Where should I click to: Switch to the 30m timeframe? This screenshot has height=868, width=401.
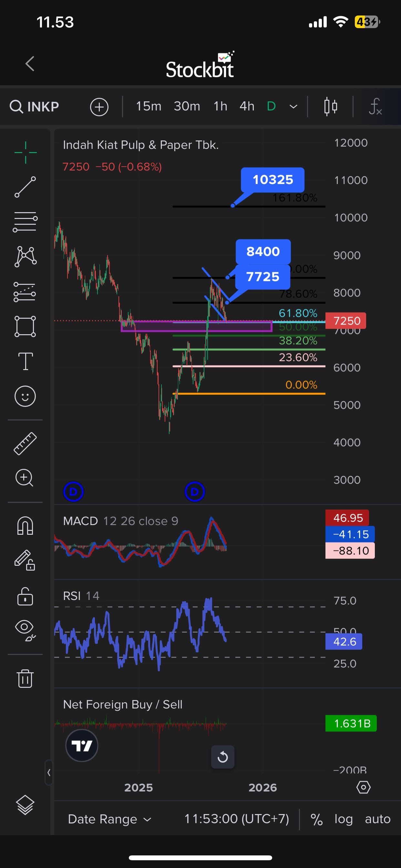click(187, 107)
